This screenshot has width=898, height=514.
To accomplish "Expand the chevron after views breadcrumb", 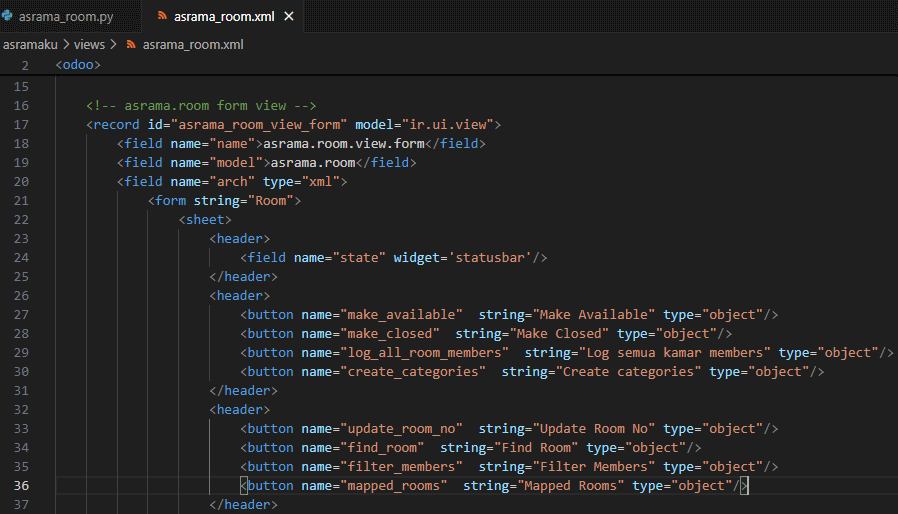I will tap(113, 44).
